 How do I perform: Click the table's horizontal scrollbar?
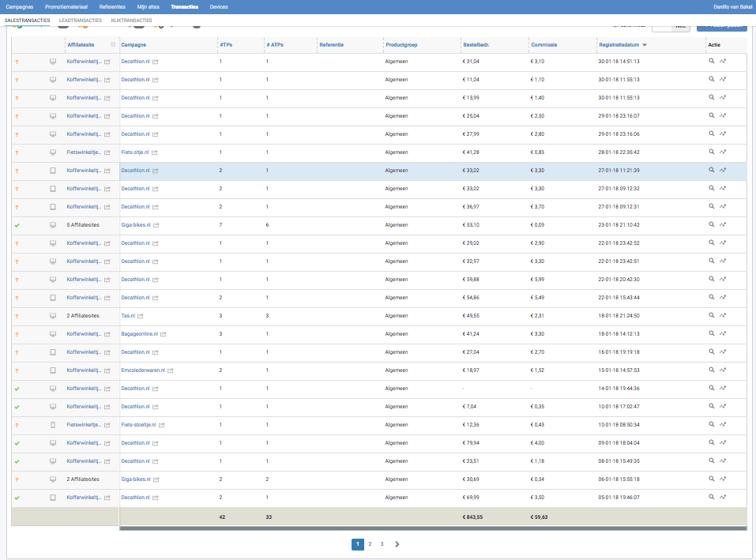point(432,528)
